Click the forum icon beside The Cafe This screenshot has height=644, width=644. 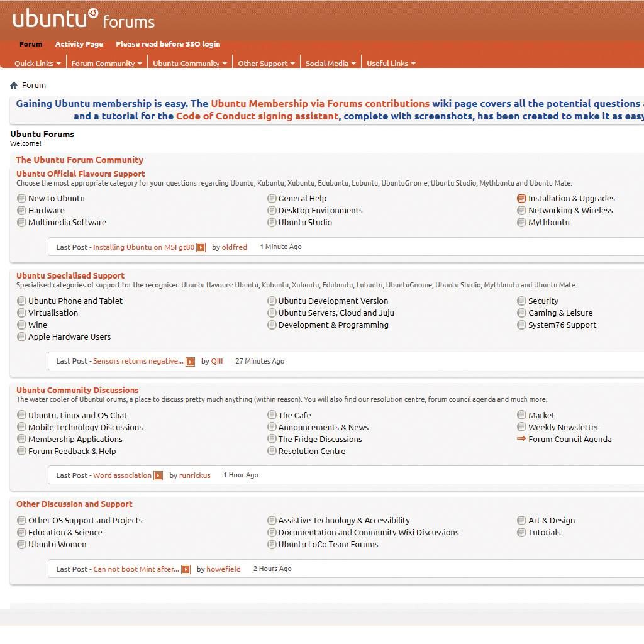[x=272, y=415]
